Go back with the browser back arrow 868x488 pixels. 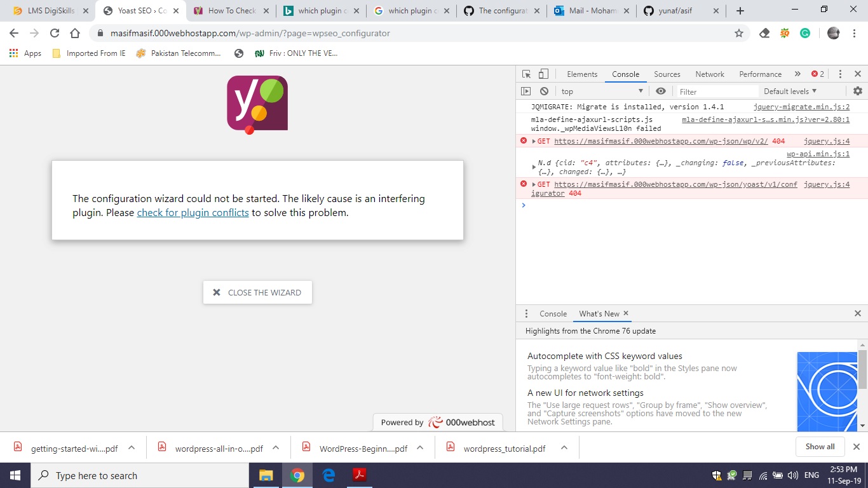point(14,33)
